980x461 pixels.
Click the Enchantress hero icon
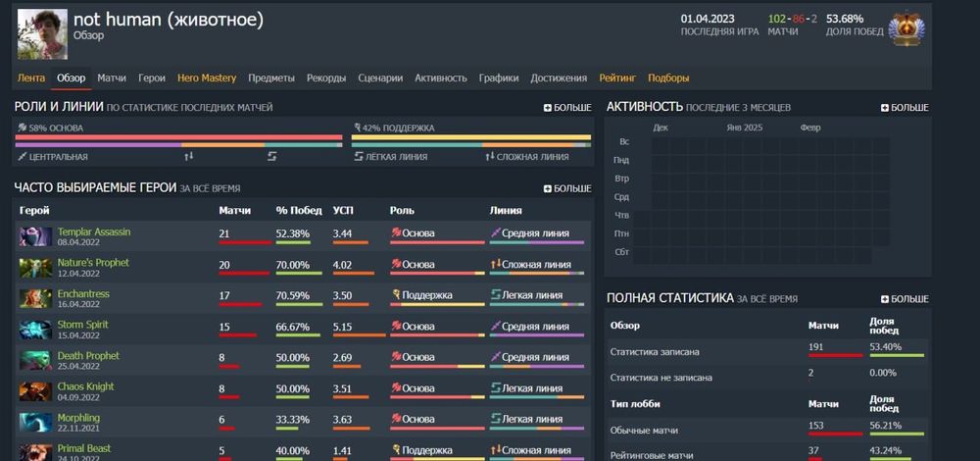click(35, 298)
